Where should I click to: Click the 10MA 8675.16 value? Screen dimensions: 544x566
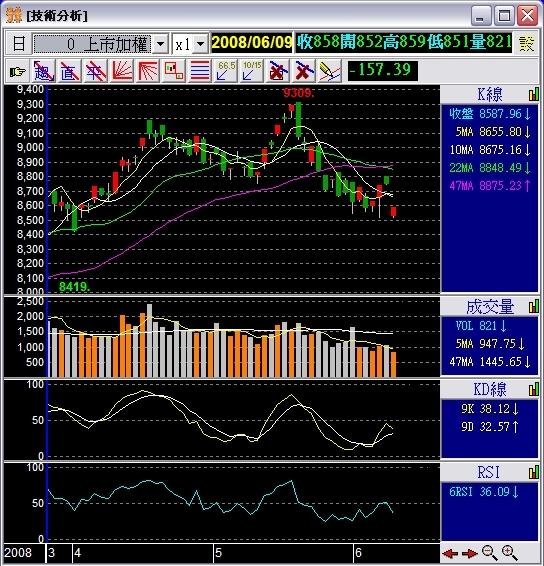(x=490, y=150)
